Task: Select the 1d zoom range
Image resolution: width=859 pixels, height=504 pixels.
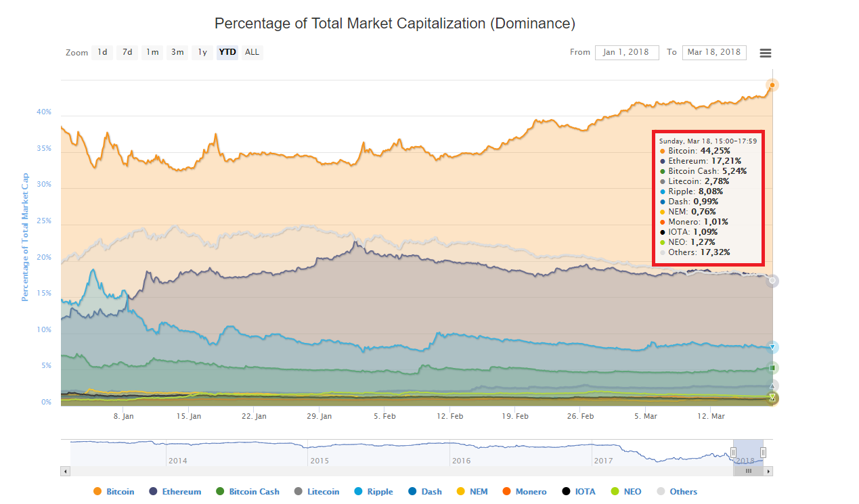Action: (x=102, y=52)
